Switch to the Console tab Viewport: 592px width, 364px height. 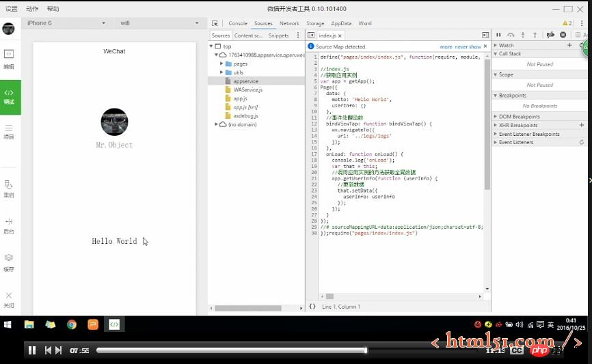tap(238, 23)
